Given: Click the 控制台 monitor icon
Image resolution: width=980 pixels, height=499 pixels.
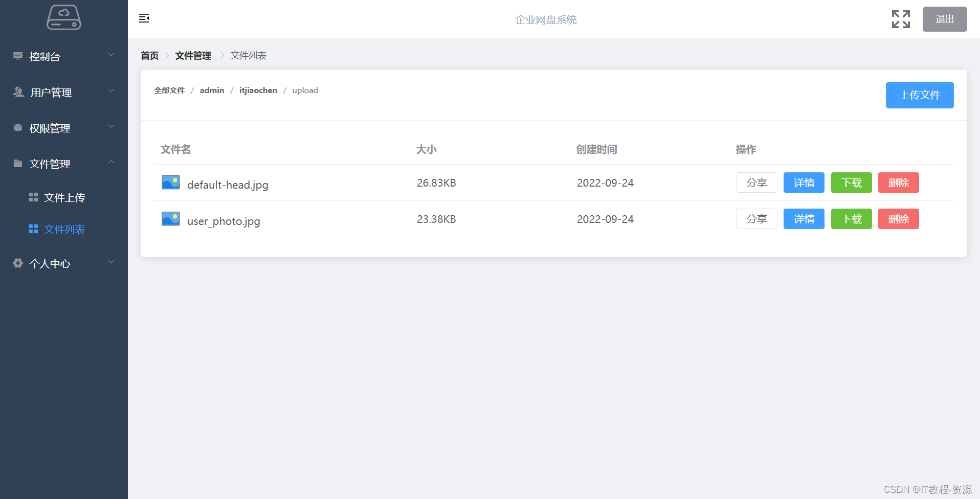Looking at the screenshot, I should pos(18,56).
